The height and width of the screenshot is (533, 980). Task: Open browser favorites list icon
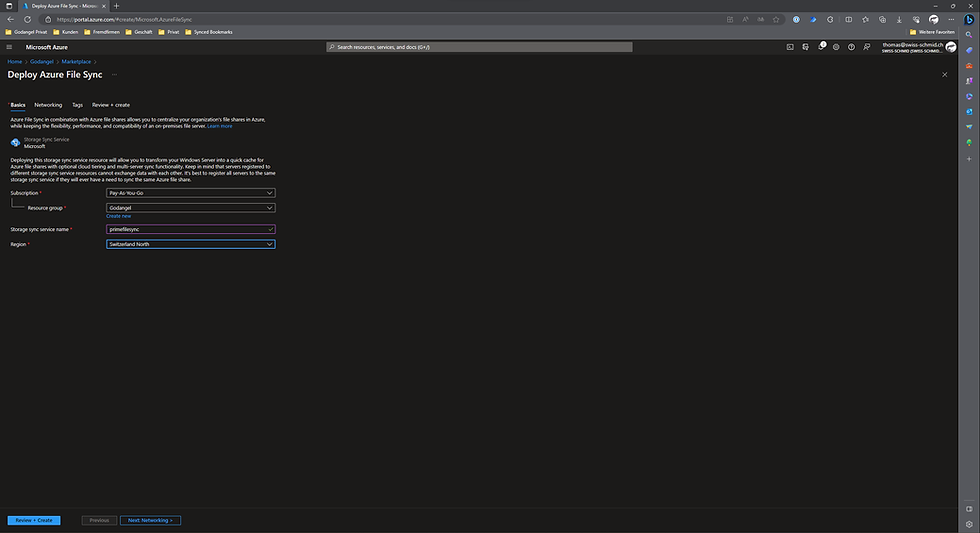click(x=866, y=19)
